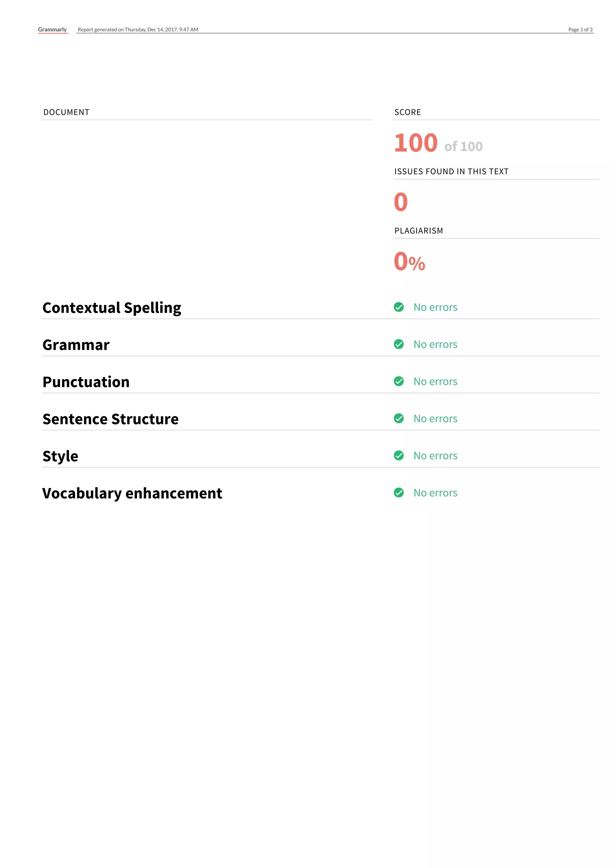Click the green checkmark beside Contextual Spelling

pos(398,307)
